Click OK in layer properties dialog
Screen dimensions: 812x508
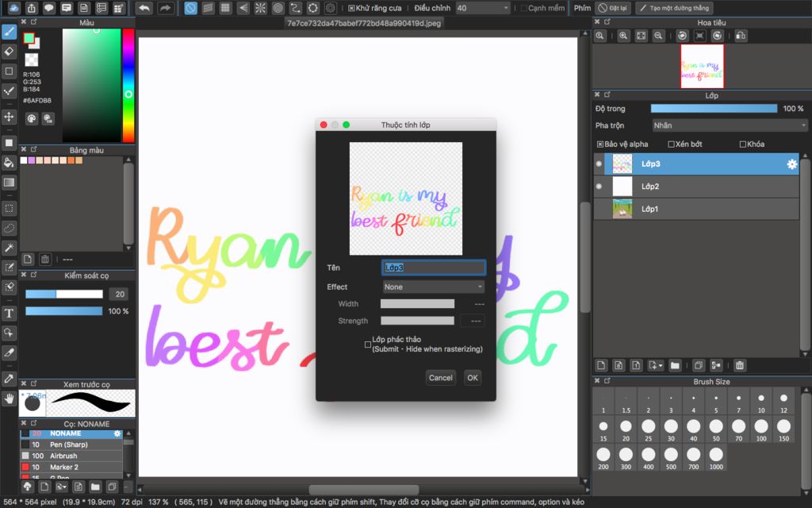click(473, 378)
